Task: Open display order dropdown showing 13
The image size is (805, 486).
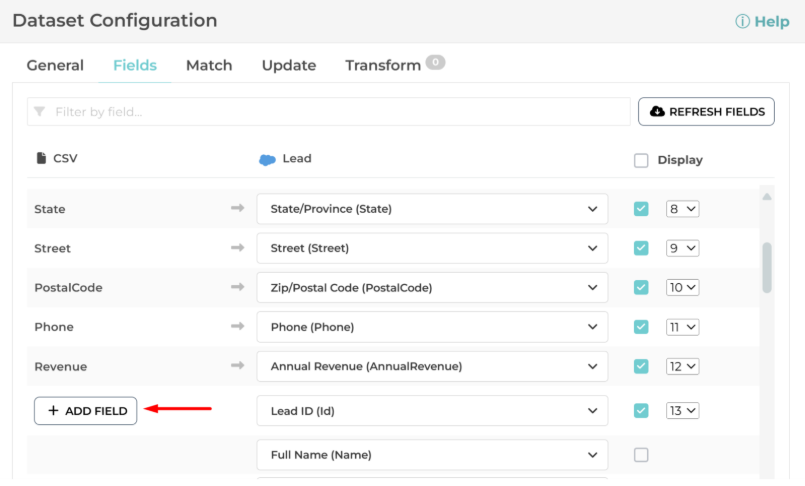Action: [x=683, y=410]
